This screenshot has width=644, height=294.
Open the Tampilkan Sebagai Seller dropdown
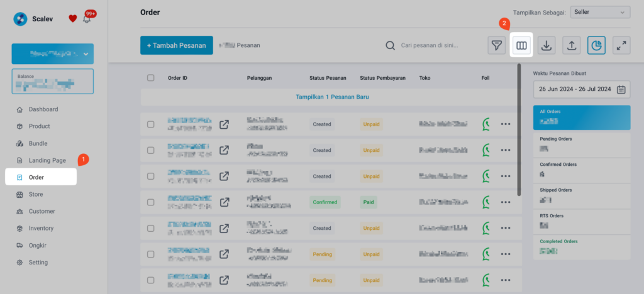click(600, 13)
